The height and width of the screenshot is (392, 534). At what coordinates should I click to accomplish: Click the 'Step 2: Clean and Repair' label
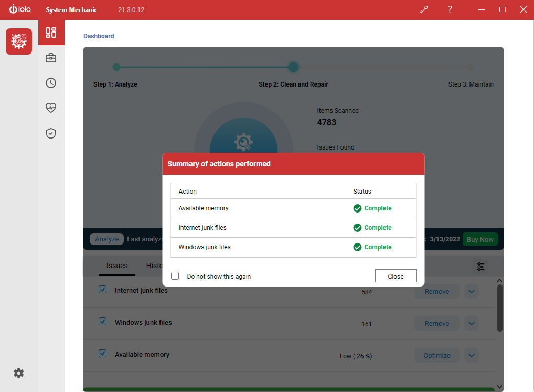point(293,84)
